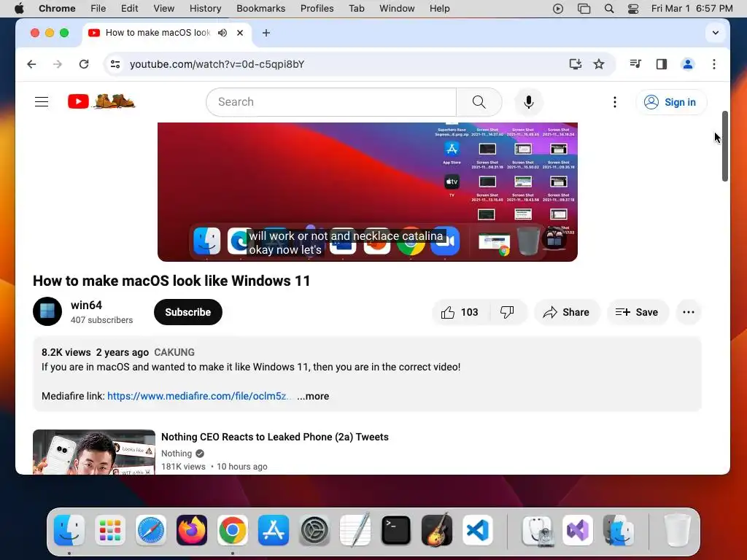
Task: Click the Share button
Action: point(566,312)
